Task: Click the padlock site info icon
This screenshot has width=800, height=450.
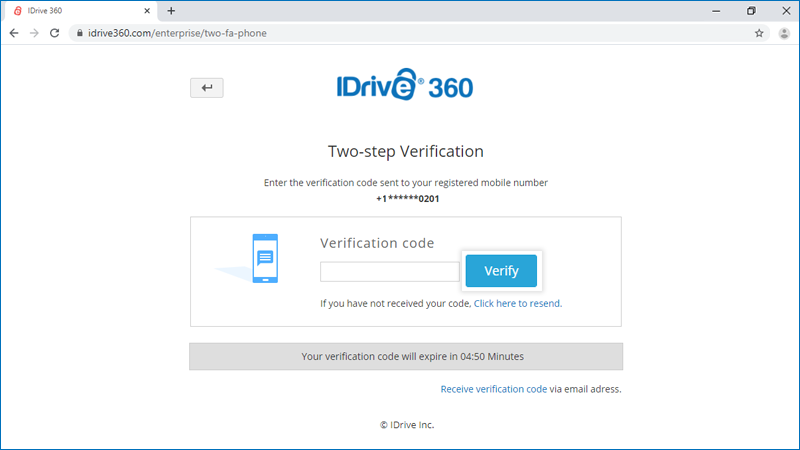Action: coord(80,33)
